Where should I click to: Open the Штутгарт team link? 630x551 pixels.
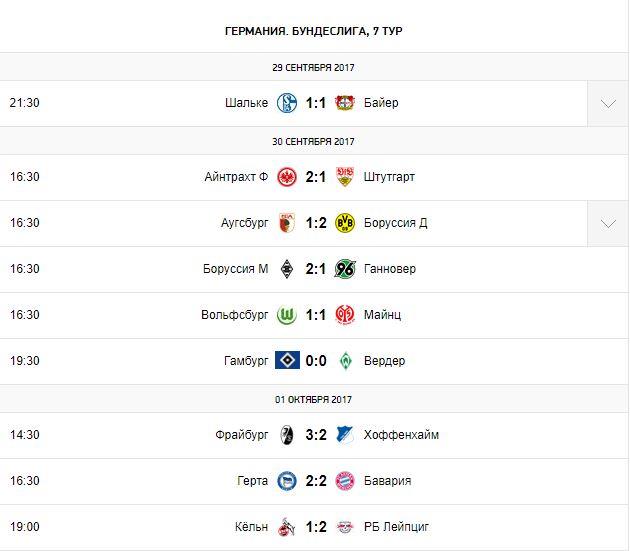pyautogui.click(x=390, y=177)
